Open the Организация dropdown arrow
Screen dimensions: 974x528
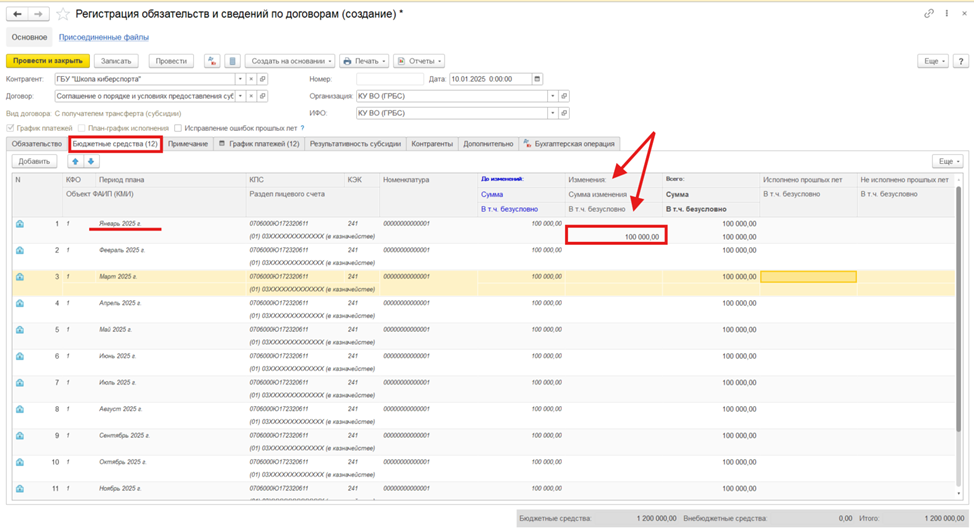tap(552, 96)
